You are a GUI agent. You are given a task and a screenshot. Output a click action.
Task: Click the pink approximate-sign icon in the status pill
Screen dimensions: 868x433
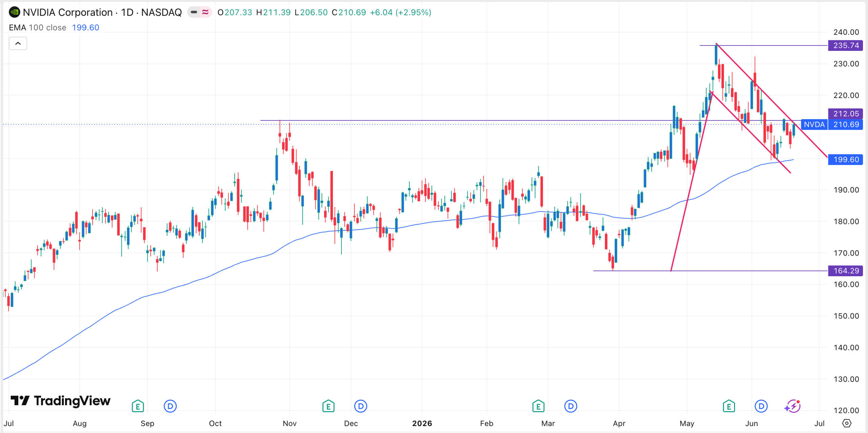[x=205, y=13]
